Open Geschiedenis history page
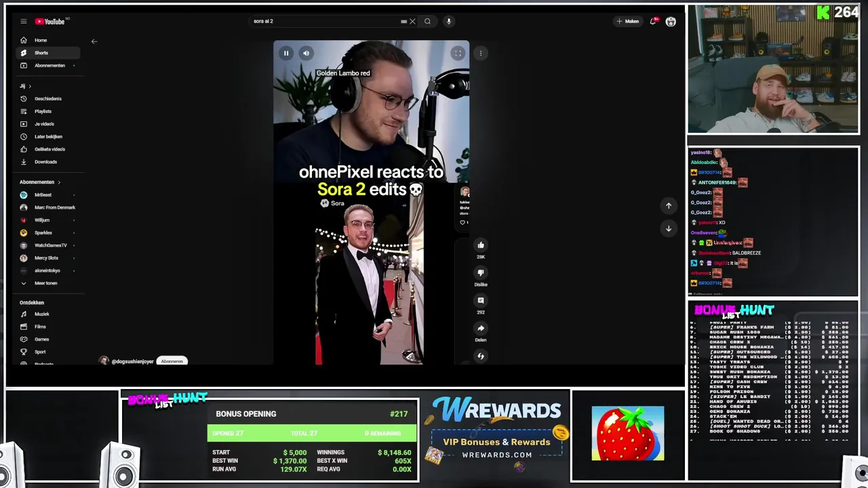This screenshot has width=868, height=488. (47, 99)
